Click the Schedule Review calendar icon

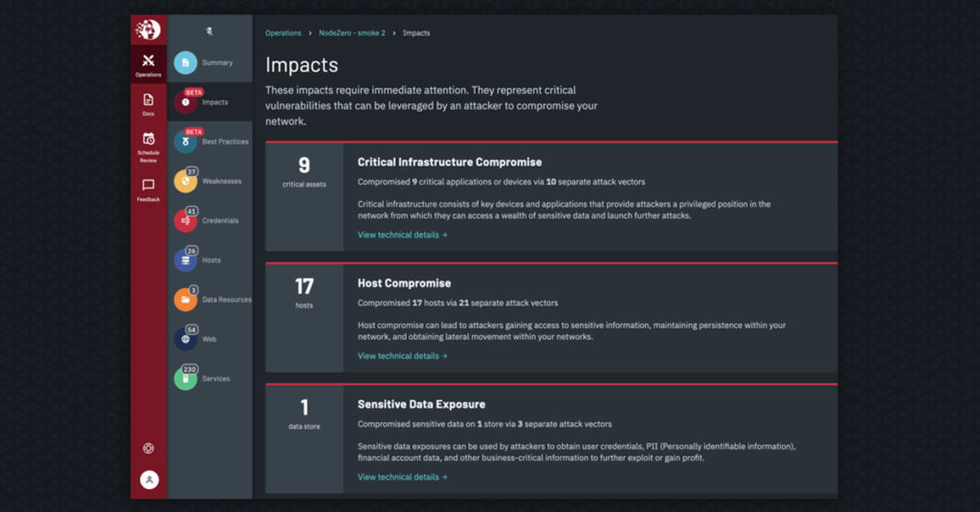point(148,139)
